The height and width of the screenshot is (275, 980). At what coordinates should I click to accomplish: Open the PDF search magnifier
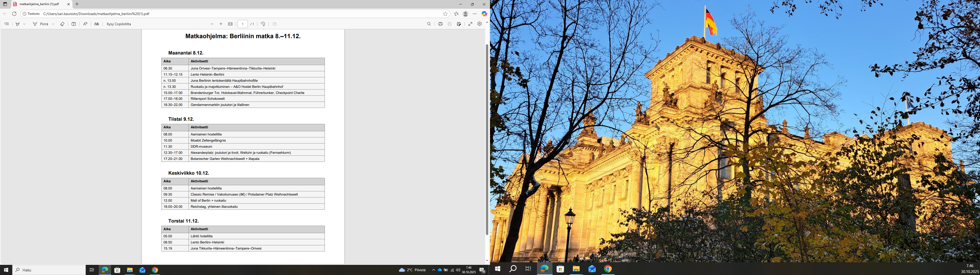429,24
